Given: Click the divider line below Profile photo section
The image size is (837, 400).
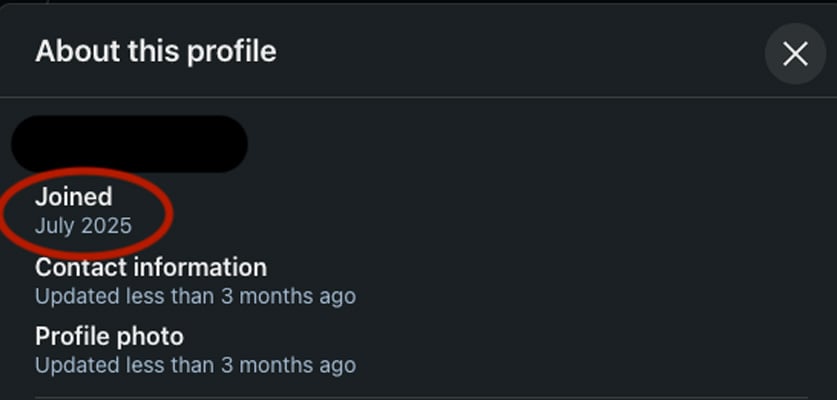Looking at the screenshot, I should tap(418, 397).
